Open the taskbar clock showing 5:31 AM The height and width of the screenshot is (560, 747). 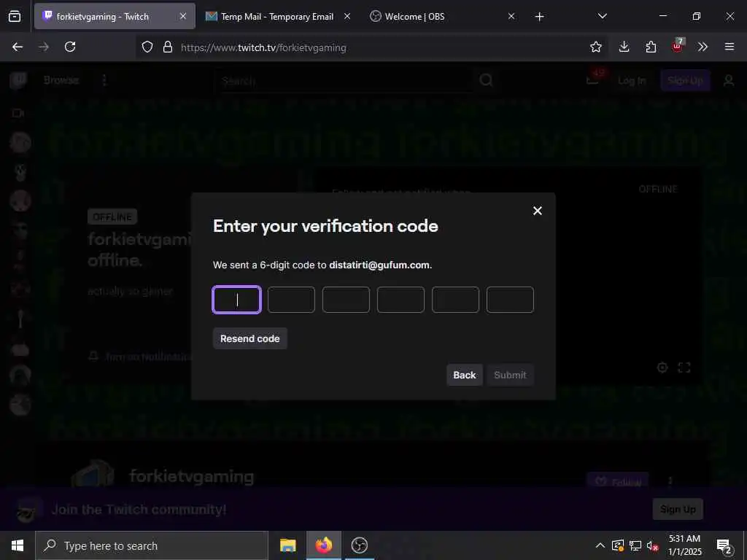point(684,545)
